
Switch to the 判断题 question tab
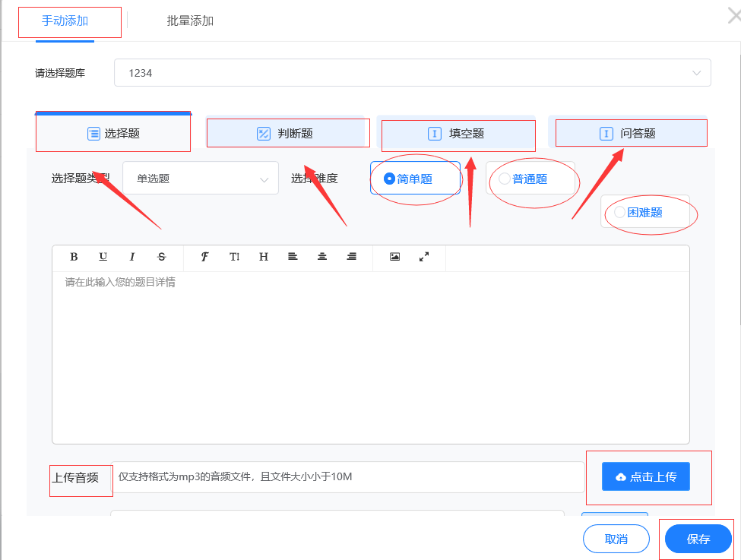(x=286, y=134)
